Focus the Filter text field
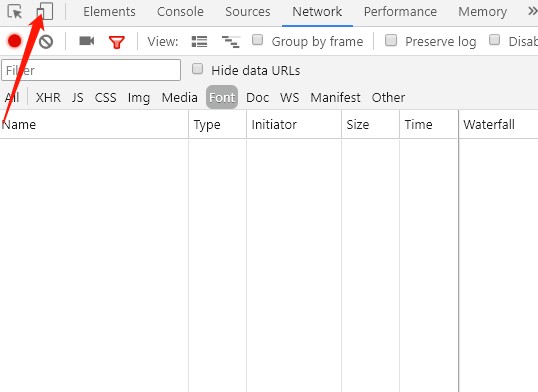The image size is (538, 392). [x=91, y=70]
